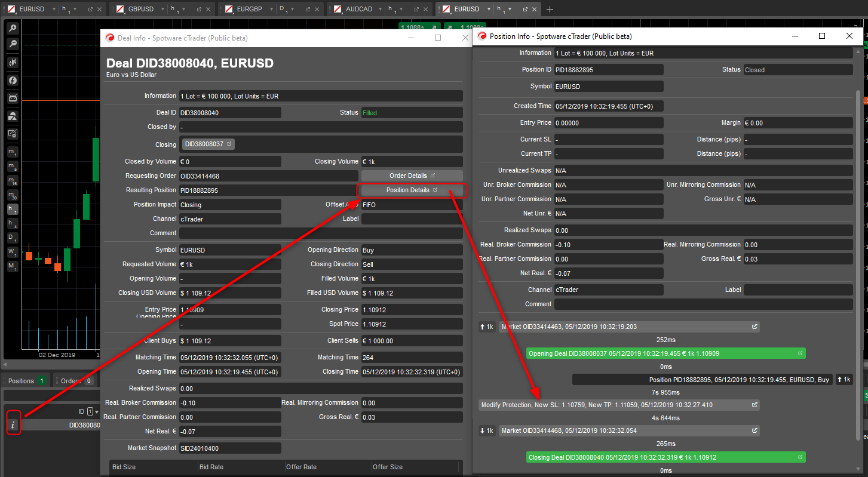
Task: Select the W1 weekly timeframe button
Action: point(13,251)
